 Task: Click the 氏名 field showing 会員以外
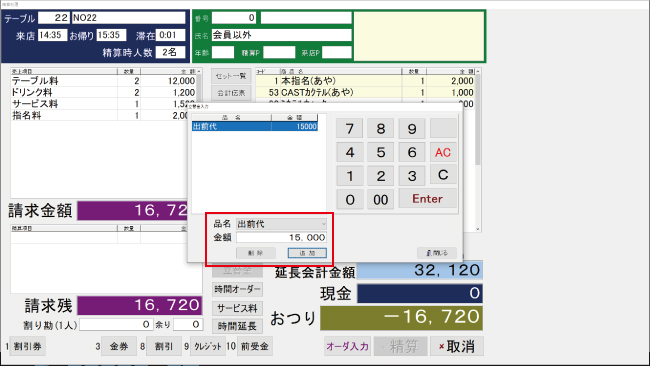pos(281,35)
